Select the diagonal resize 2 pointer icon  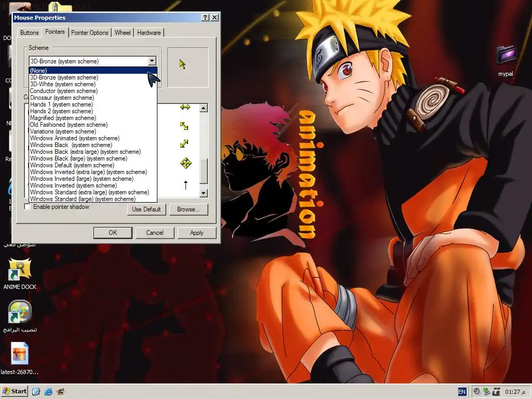pyautogui.click(x=184, y=143)
